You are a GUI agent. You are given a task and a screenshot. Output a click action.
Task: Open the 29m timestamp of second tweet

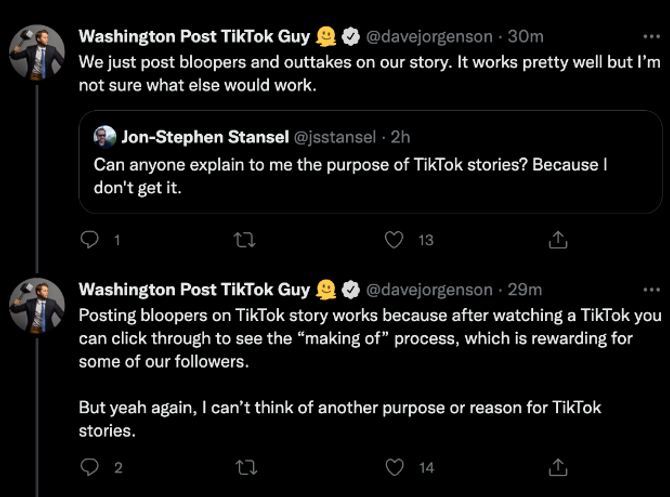coord(526,290)
